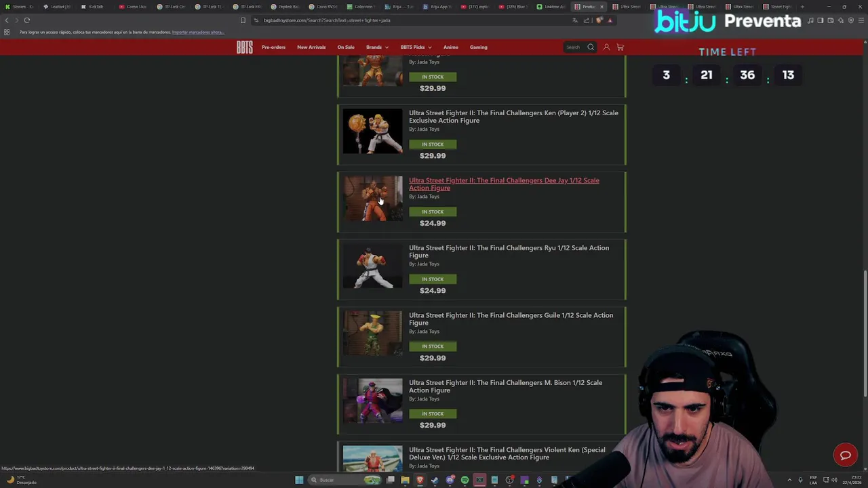Open the user account icon
The image size is (868, 488).
click(606, 47)
